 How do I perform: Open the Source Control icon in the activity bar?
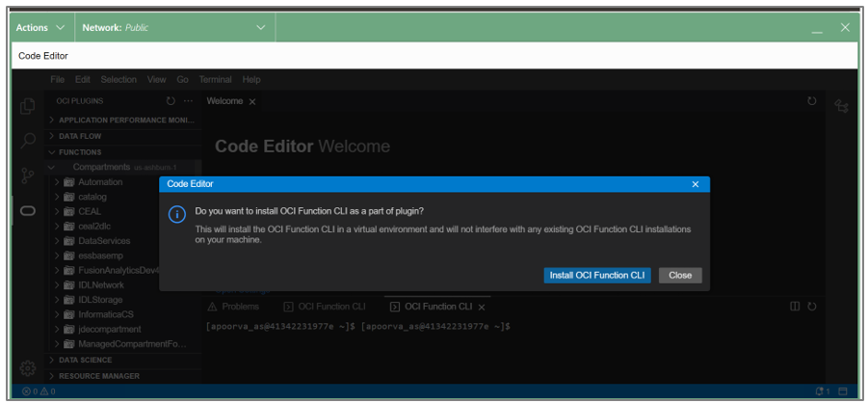(28, 175)
